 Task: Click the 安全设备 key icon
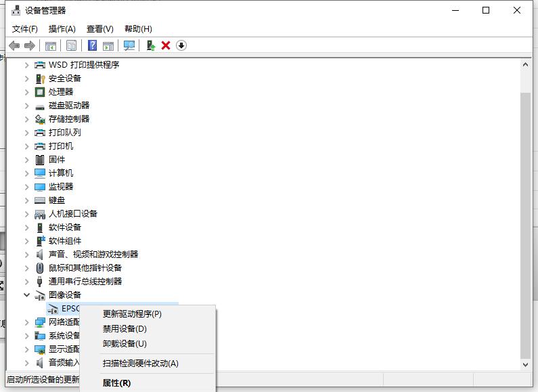tap(40, 79)
